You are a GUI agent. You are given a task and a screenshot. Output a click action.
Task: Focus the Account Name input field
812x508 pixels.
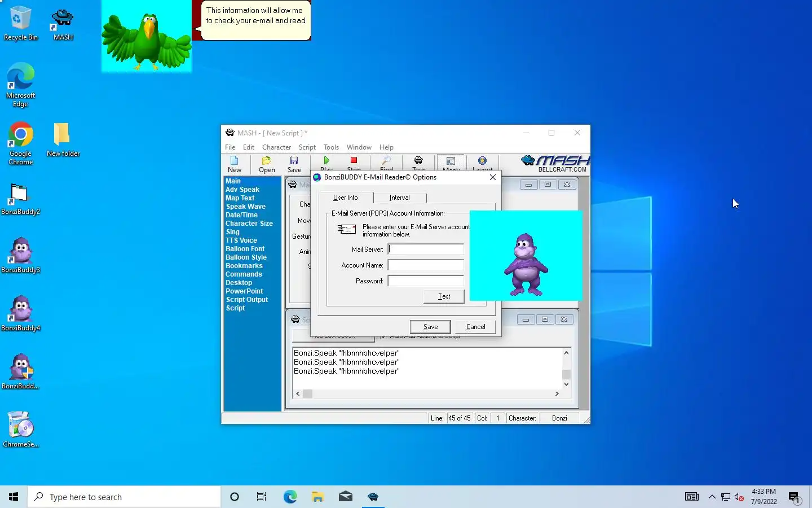click(x=426, y=265)
